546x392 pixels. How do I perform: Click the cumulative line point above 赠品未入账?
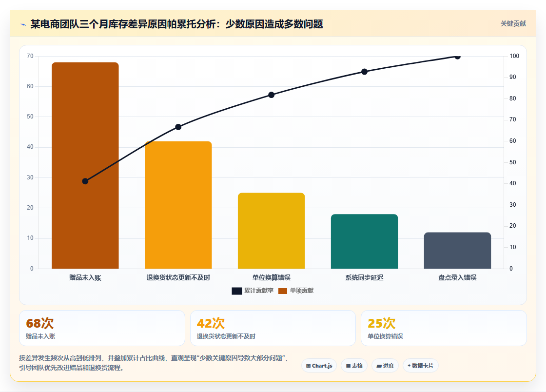[x=85, y=181]
